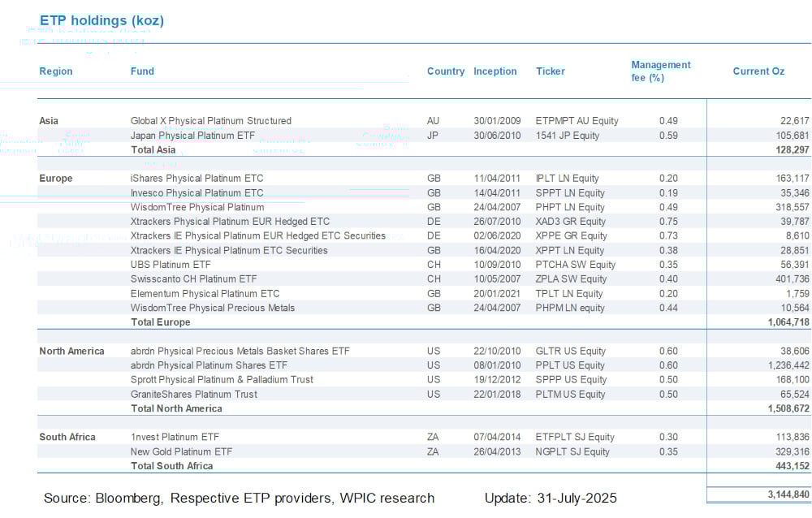Select the Inception column header

point(495,71)
